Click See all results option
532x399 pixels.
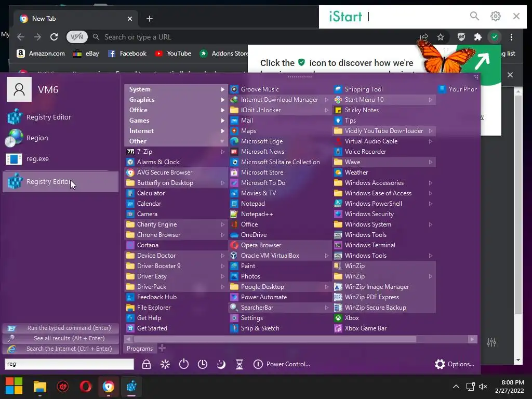[x=60, y=338]
